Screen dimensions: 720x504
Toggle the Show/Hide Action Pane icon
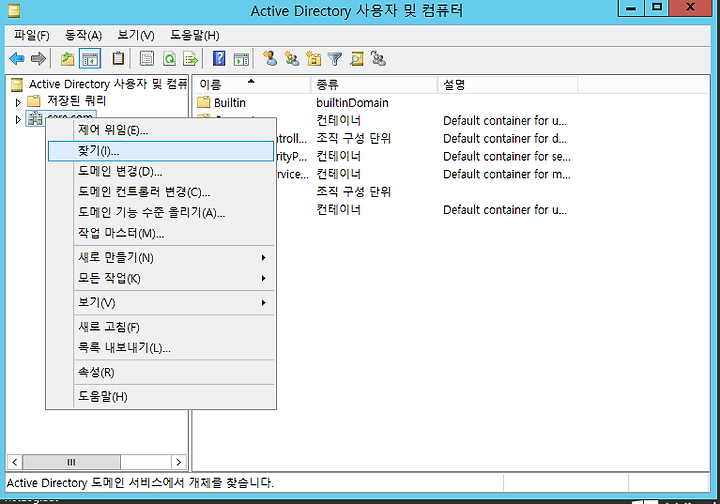241,59
